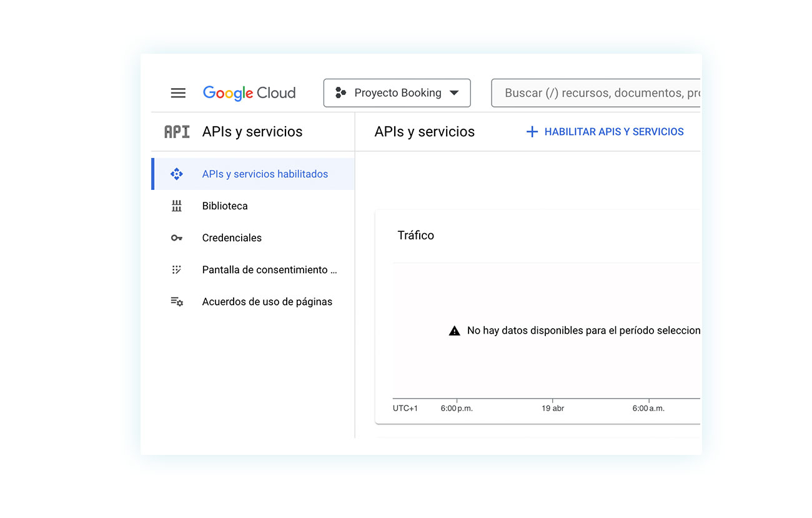The width and height of the screenshot is (812, 518).
Task: Click HABILITAR APIS Y SERVICIOS button
Action: coord(605,132)
